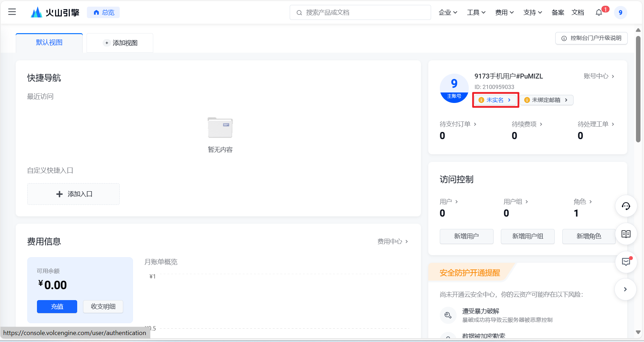Expand the 企业 dropdown menu
Viewport: 644px width, 342px height.
[448, 13]
